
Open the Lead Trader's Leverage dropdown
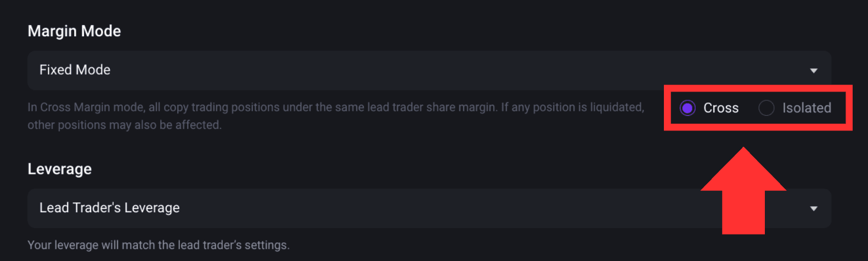[x=430, y=208]
